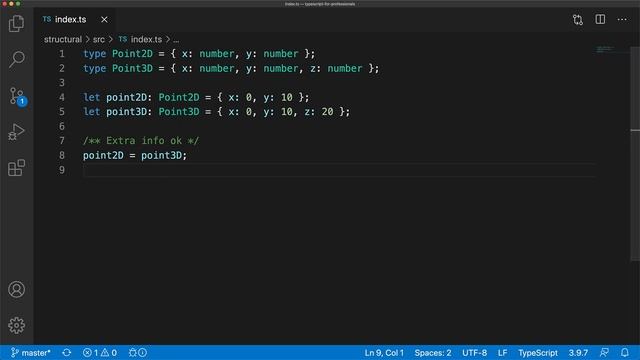Click the minimap preview
This screenshot has height=360, width=640.
[606, 50]
